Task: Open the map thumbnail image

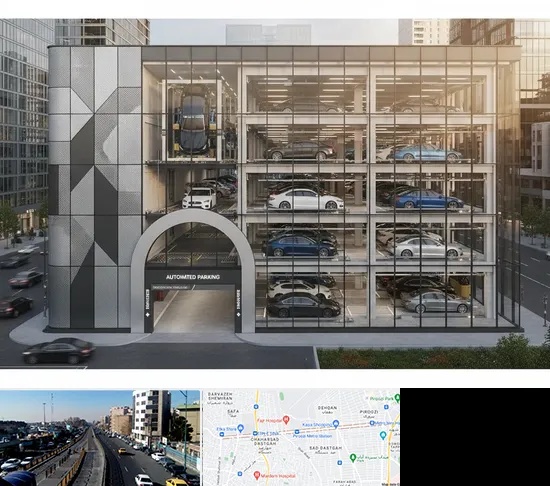Action: (x=301, y=438)
